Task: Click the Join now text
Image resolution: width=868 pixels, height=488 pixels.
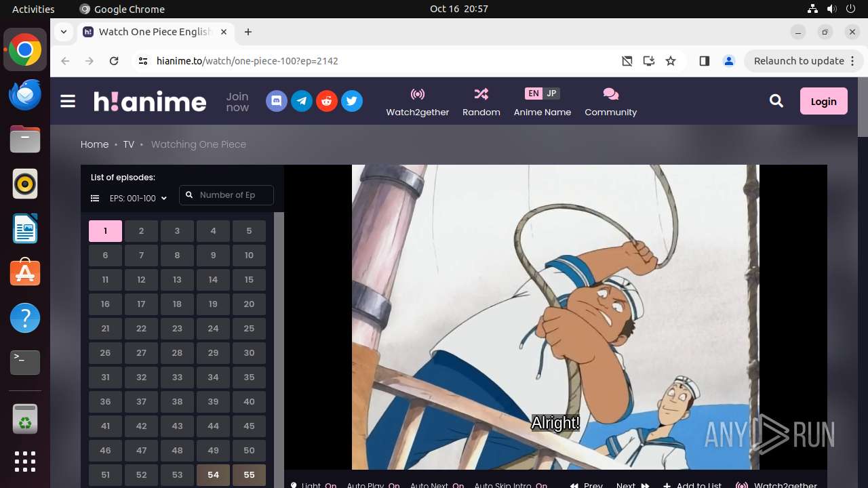Action: pyautogui.click(x=237, y=102)
